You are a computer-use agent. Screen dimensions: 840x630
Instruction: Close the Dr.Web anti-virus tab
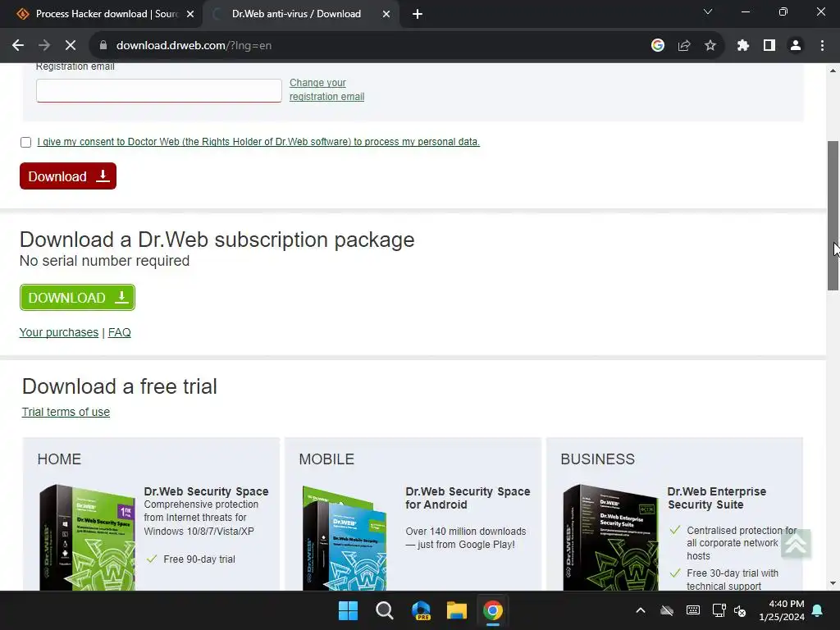pyautogui.click(x=386, y=14)
